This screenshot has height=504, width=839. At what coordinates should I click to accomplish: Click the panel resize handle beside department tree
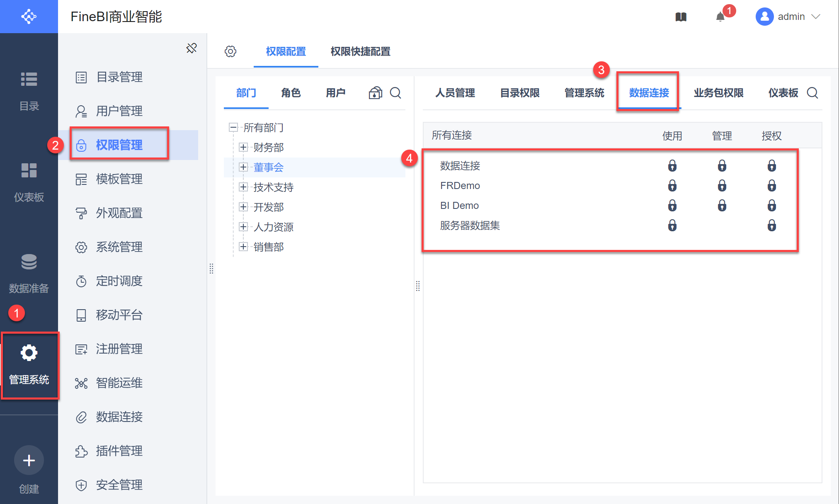point(418,286)
